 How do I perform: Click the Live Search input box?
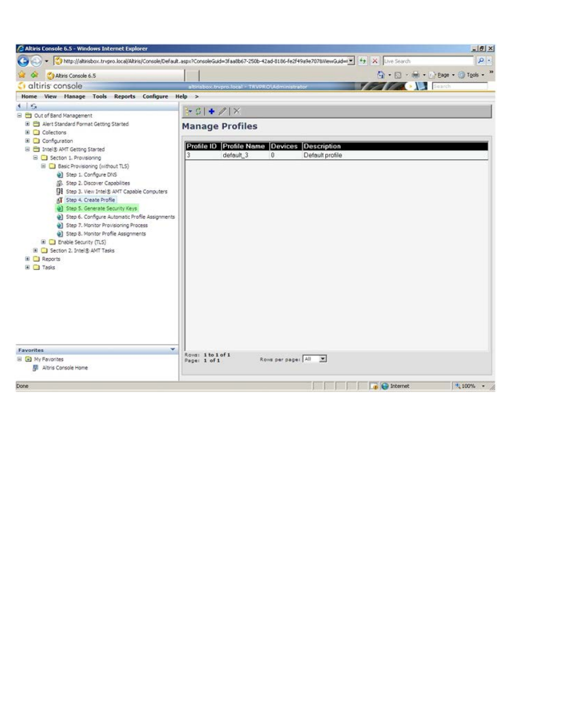(x=428, y=61)
